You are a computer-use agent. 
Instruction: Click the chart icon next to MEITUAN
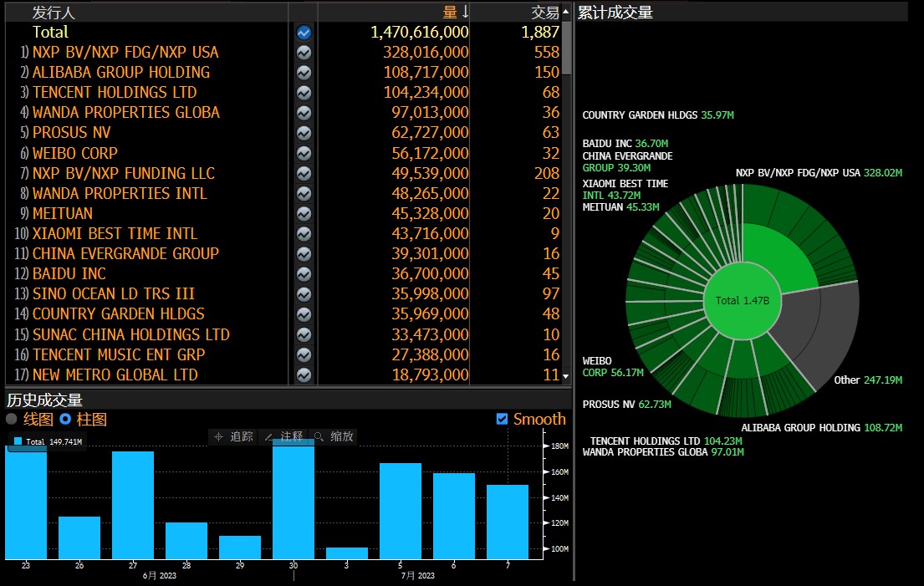point(304,214)
